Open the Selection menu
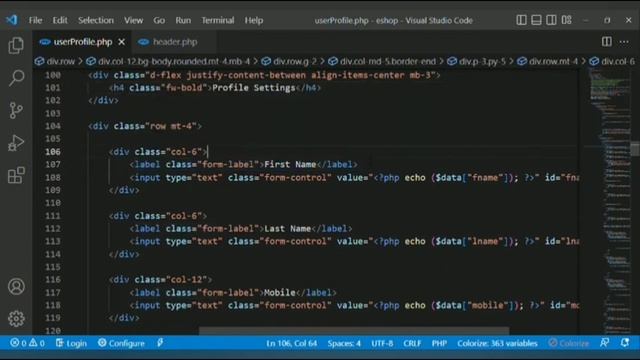Image resolution: width=640 pixels, height=360 pixels. [96, 20]
